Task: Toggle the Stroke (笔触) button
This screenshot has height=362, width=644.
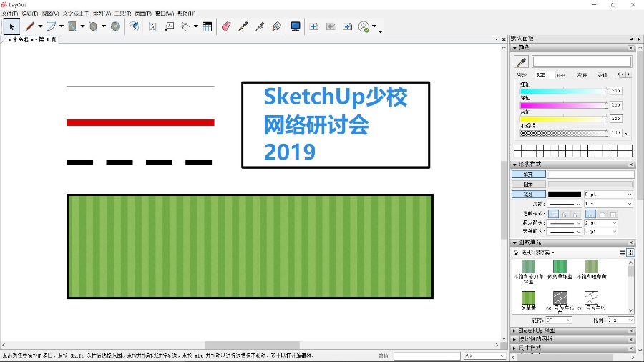Action: [529, 194]
